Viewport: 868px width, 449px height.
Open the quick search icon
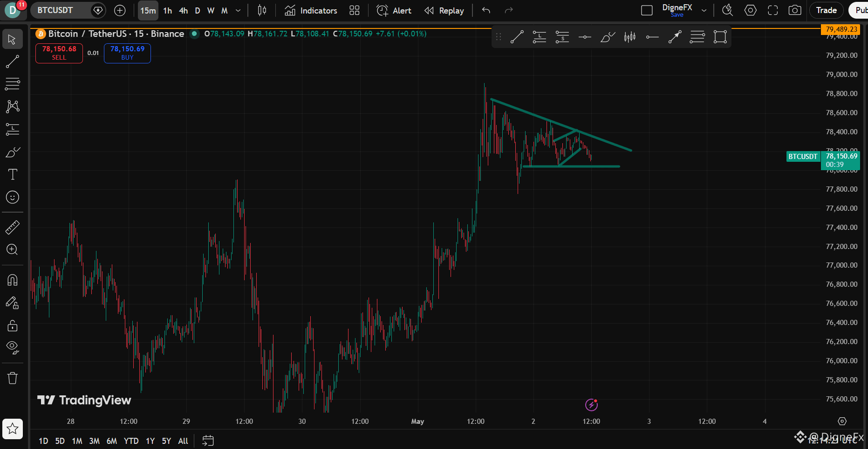tap(727, 10)
